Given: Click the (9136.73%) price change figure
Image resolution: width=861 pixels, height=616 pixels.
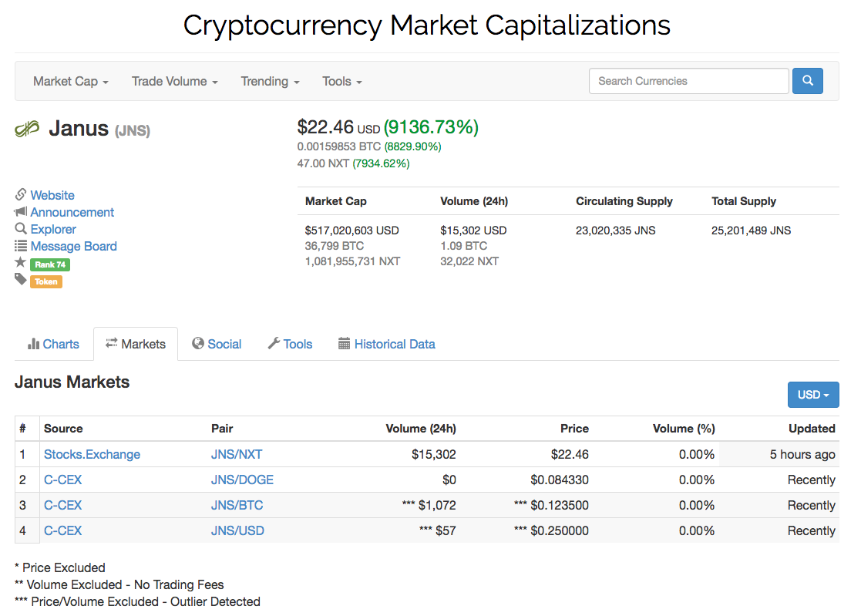Looking at the screenshot, I should tap(431, 127).
